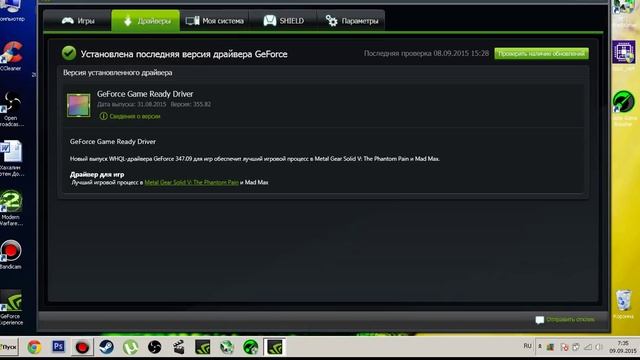Click the RU language indicator

[x=527, y=346]
